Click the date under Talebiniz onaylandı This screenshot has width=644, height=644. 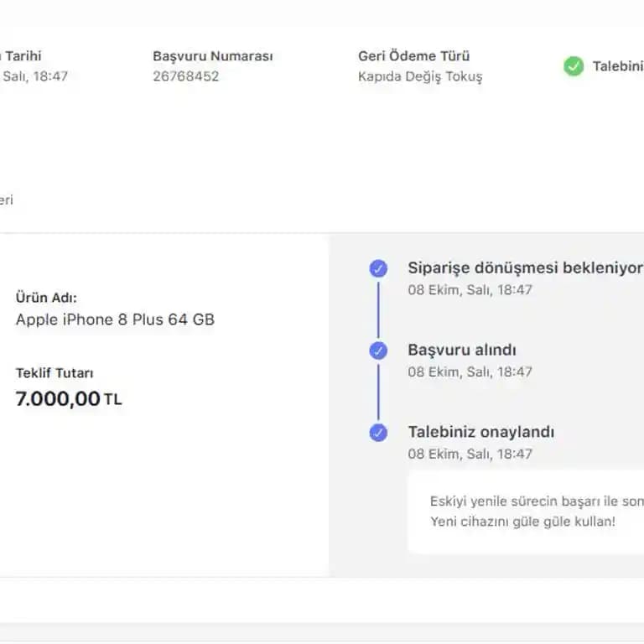click(470, 454)
